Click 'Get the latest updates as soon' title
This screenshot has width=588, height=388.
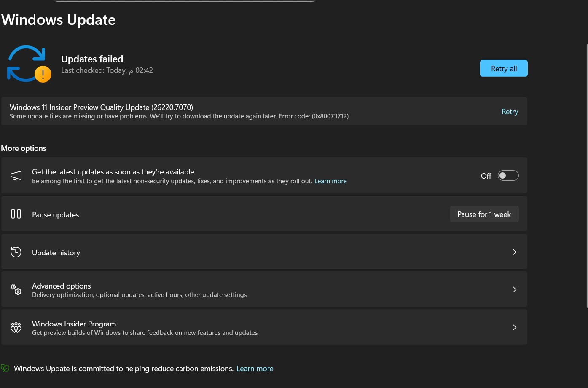click(x=113, y=172)
